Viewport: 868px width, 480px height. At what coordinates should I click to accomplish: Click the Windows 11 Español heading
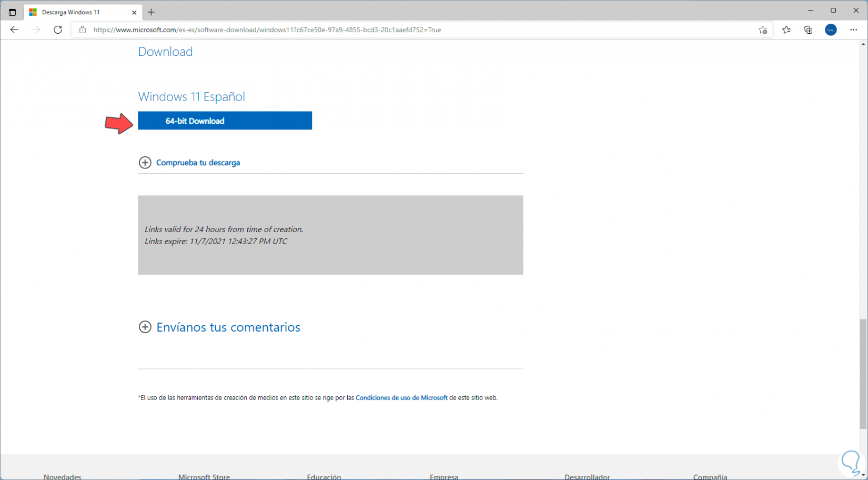pos(191,97)
